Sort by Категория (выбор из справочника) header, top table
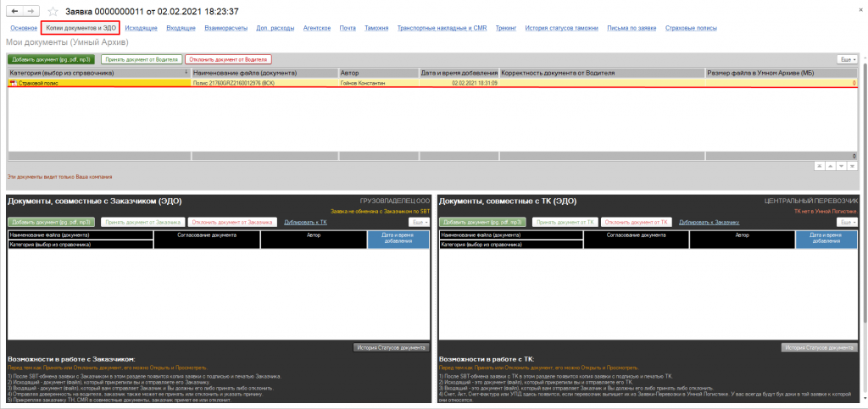The image size is (868, 409). coord(98,73)
